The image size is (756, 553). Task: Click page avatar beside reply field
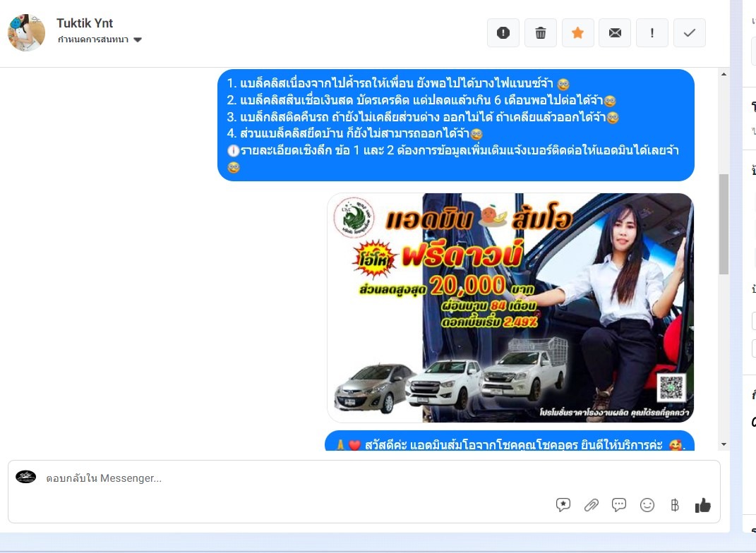click(26, 477)
